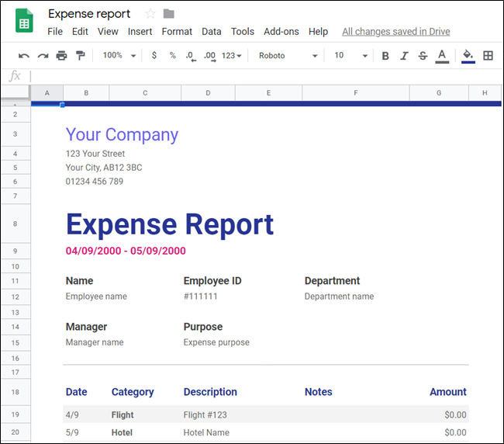504x444 pixels.
Task: Apply currency format with dollar button
Action: pos(154,56)
